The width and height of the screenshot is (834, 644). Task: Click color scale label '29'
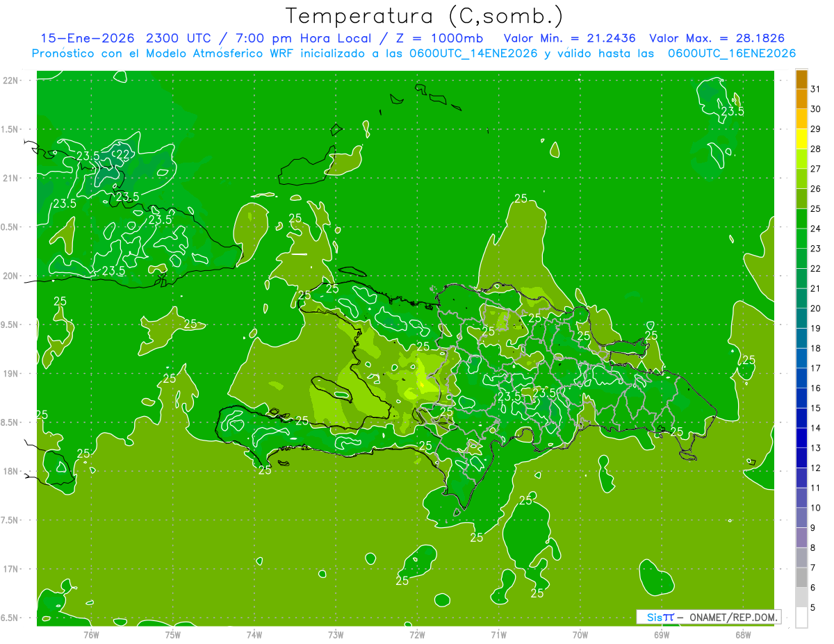pyautogui.click(x=815, y=129)
